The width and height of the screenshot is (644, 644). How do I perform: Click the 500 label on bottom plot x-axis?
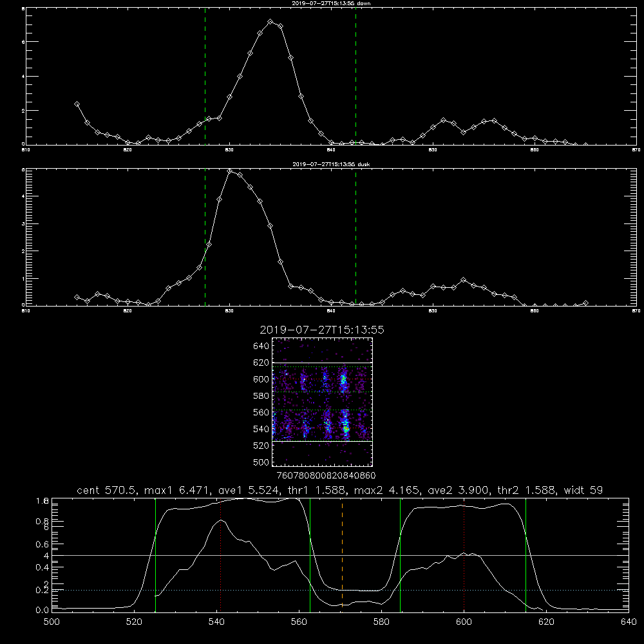tap(52, 622)
